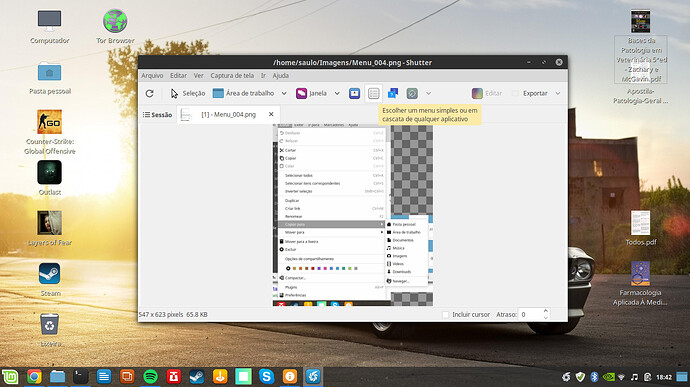Decrease the Atraso delay value
Viewport: 690px width, 387px height.
coord(546,318)
